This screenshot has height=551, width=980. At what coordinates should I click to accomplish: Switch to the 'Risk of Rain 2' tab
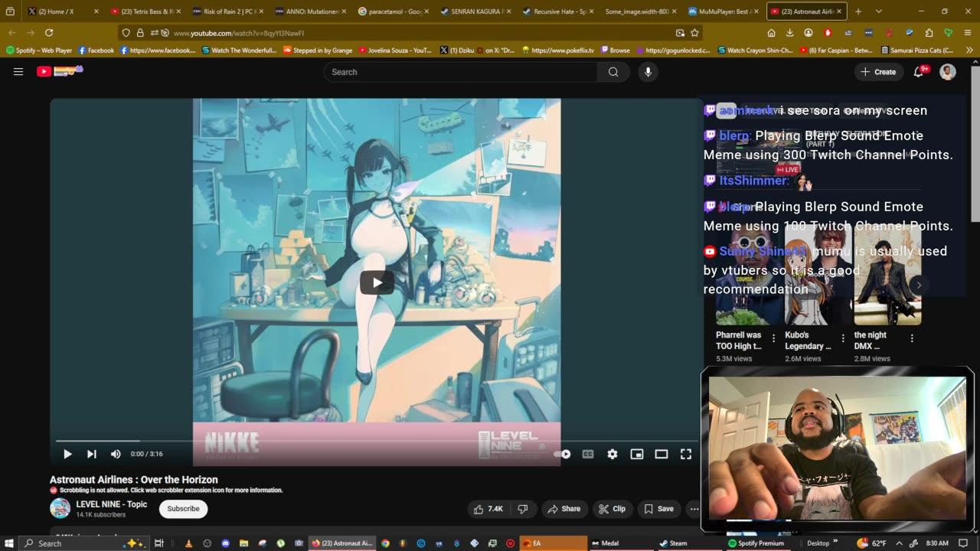click(x=227, y=11)
